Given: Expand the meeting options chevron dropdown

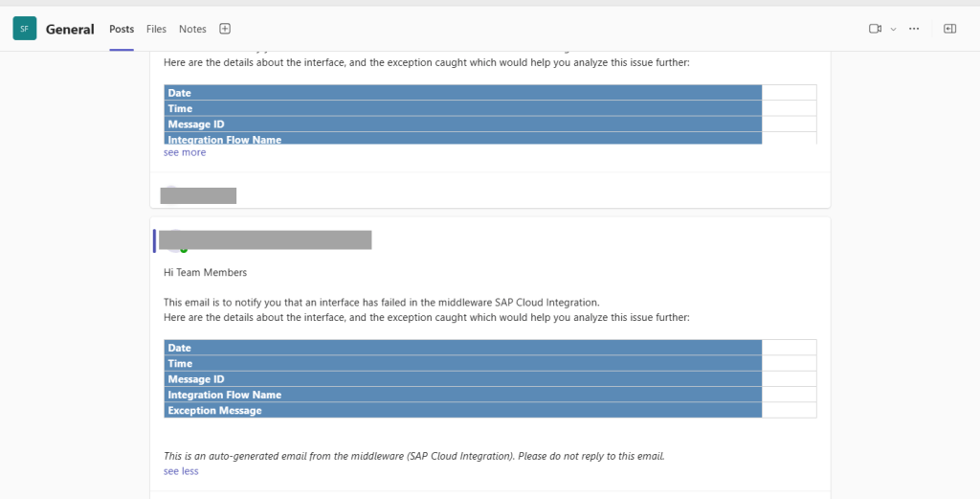Looking at the screenshot, I should (893, 30).
